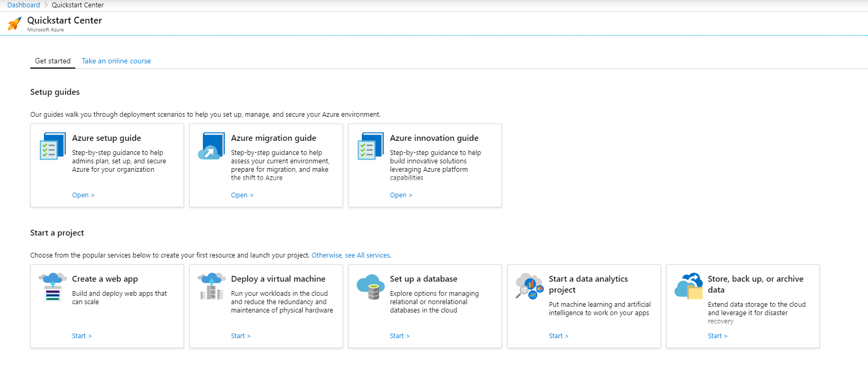Click 'Put machine learning' description text
The image size is (868, 390).
pyautogui.click(x=600, y=309)
